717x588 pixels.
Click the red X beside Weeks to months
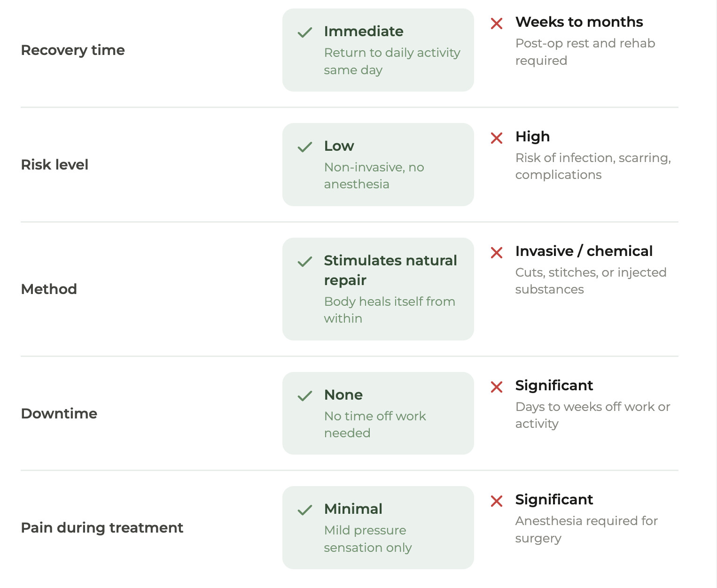497,23
